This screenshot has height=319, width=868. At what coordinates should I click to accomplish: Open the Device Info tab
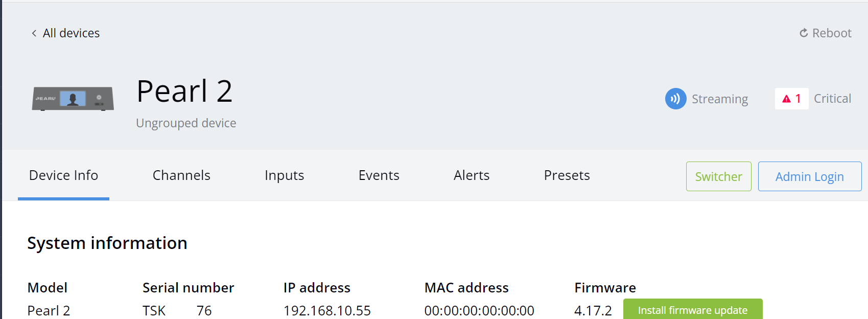tap(63, 175)
